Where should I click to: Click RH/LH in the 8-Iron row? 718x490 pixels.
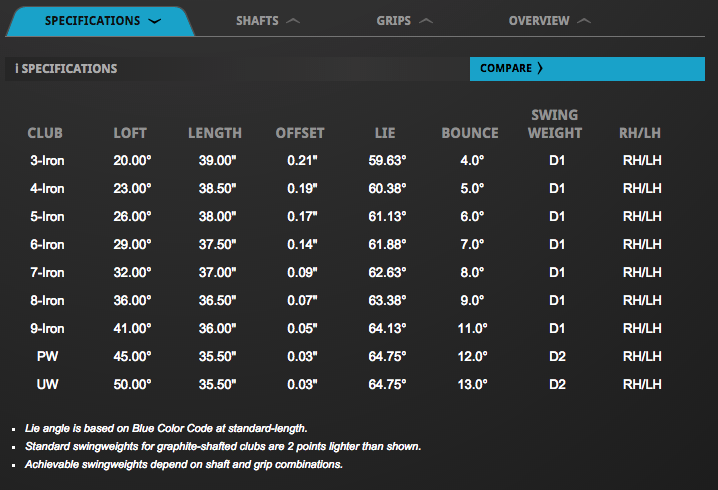pyautogui.click(x=642, y=300)
